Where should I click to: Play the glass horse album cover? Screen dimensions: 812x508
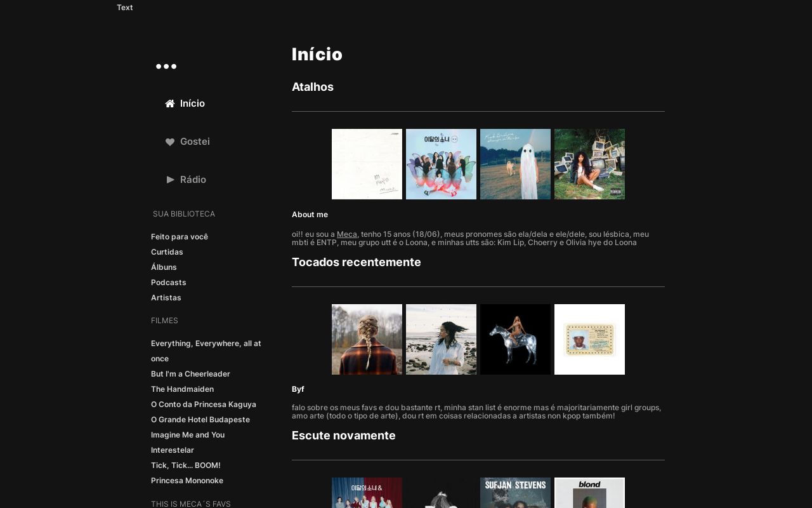(x=515, y=340)
